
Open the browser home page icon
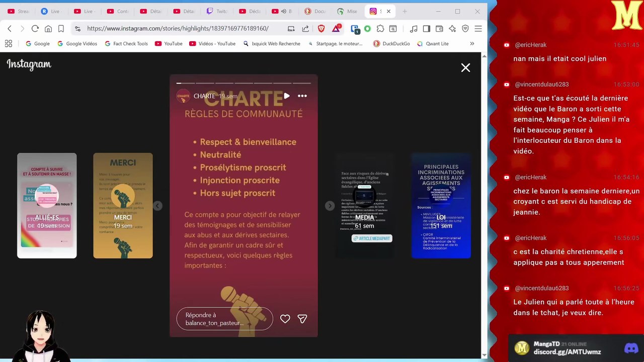48,29
